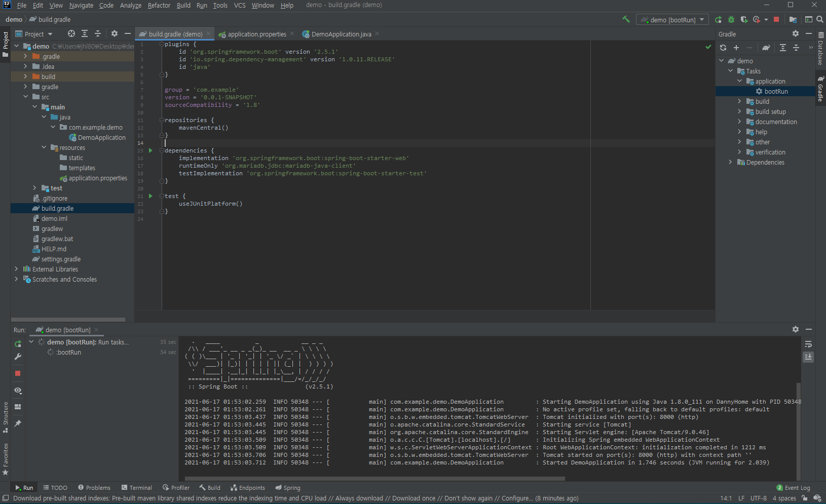This screenshot has height=504, width=826.
Task: Click Collapse All icon in Gradle panel
Action: (796, 48)
